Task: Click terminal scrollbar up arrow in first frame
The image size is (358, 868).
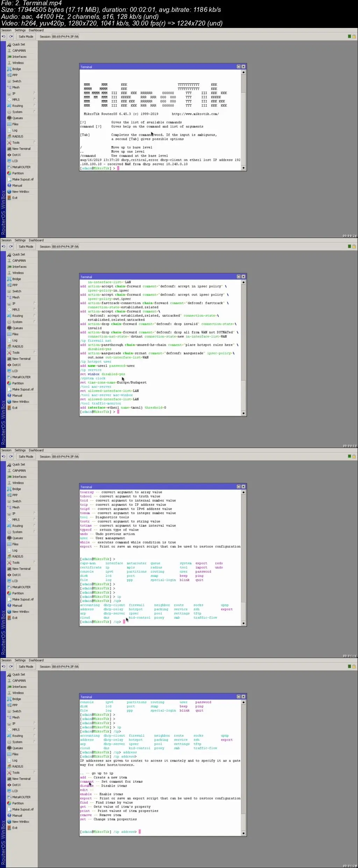Action: pyautogui.click(x=244, y=72)
